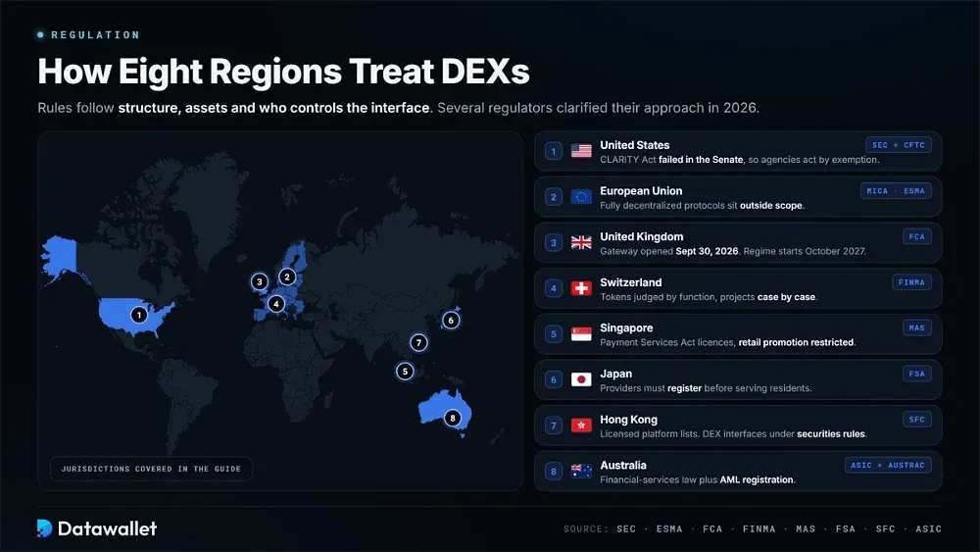Click 'FCA' in the source footer
This screenshot has width=980, height=552.
(712, 528)
